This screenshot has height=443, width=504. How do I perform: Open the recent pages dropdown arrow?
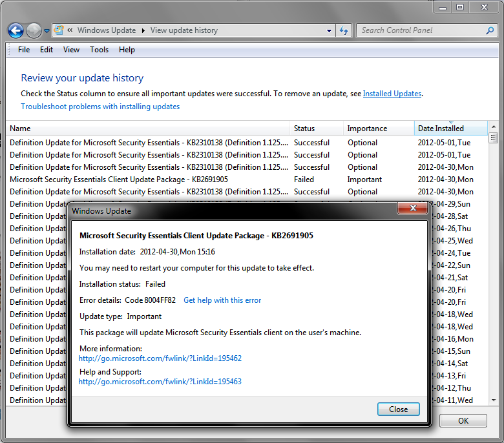(x=47, y=31)
